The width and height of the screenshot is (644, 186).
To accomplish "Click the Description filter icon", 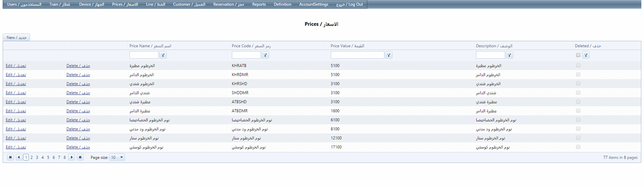I will point(510,55).
